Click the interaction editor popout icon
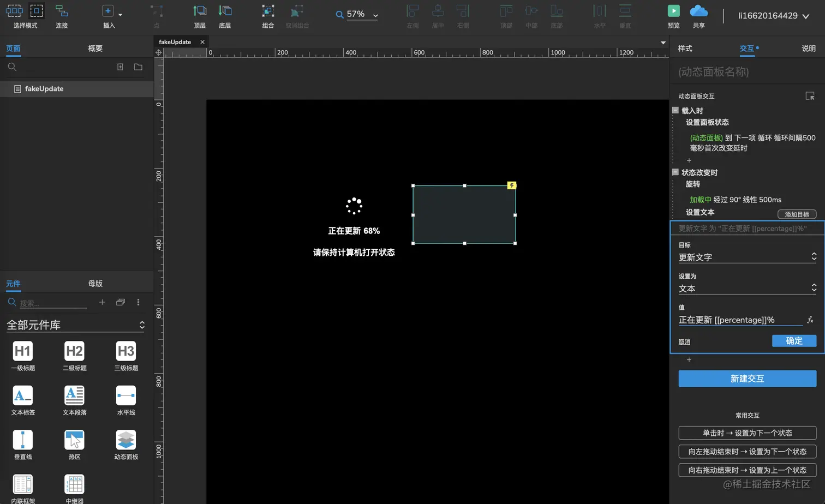 point(810,96)
